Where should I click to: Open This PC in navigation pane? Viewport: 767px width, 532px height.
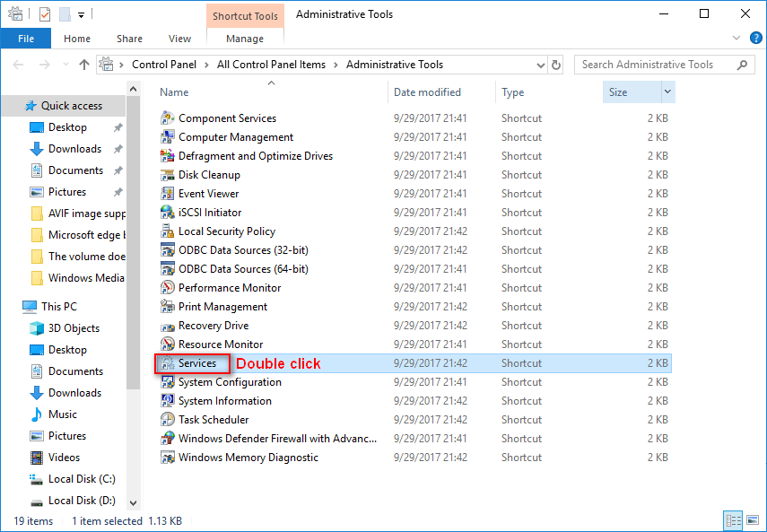tap(59, 307)
